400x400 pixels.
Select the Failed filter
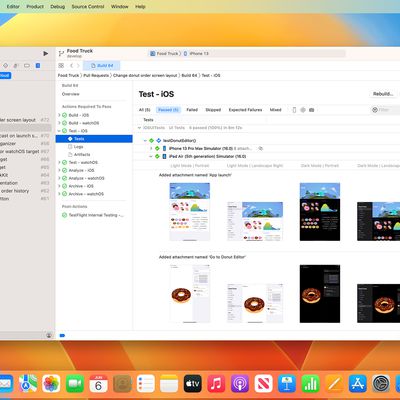tap(192, 110)
